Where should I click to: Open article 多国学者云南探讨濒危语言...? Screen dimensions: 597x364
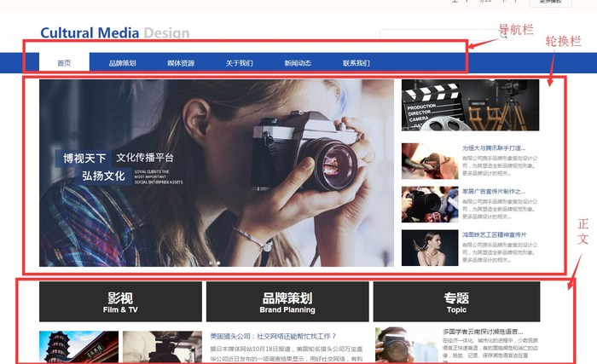pos(483,332)
